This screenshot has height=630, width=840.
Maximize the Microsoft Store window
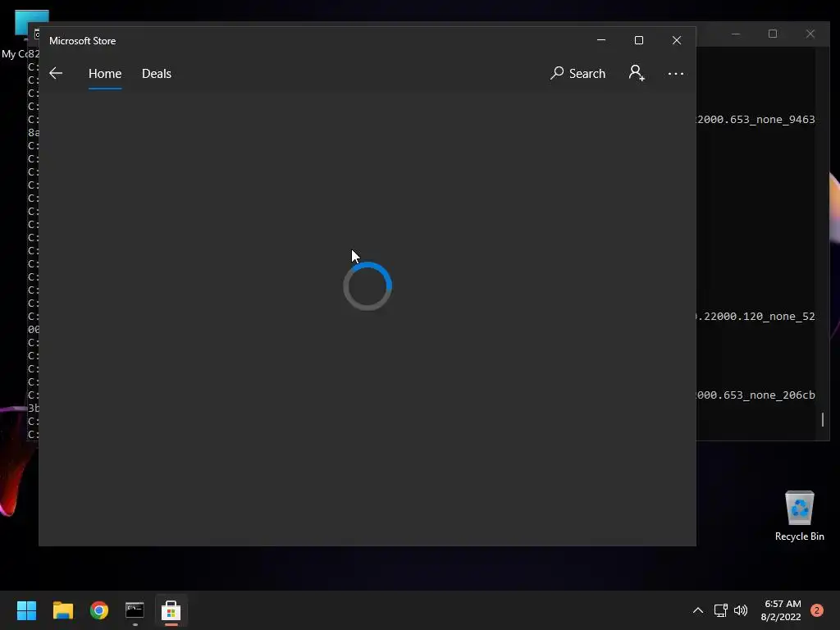tap(638, 40)
